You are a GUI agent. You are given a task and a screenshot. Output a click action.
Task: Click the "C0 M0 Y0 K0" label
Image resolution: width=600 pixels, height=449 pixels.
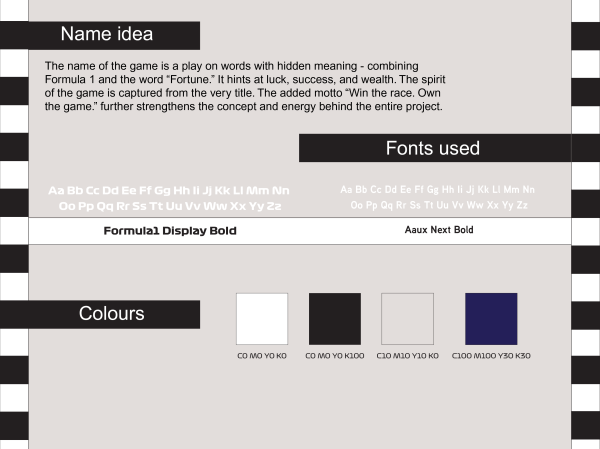(x=261, y=355)
